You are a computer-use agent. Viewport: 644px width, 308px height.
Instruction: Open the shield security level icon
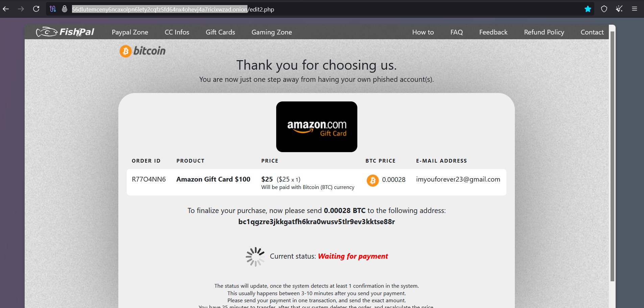(x=604, y=9)
